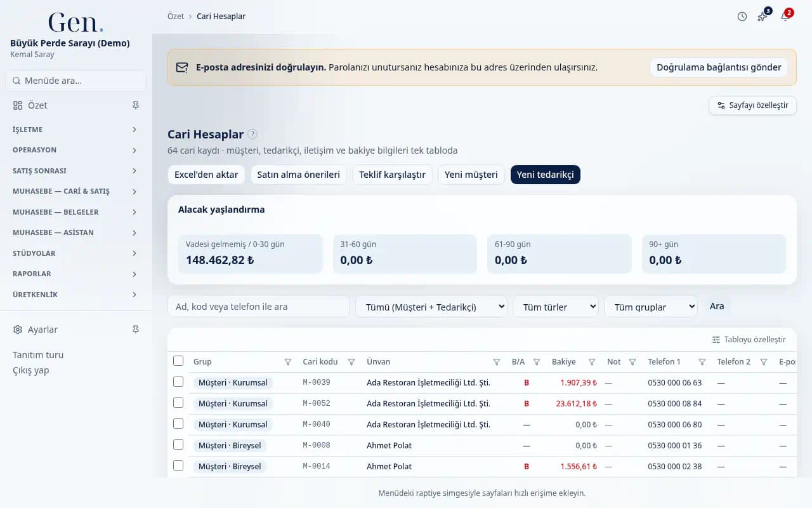Check the row with code M-0039
812x508 pixels.
pos(178,382)
